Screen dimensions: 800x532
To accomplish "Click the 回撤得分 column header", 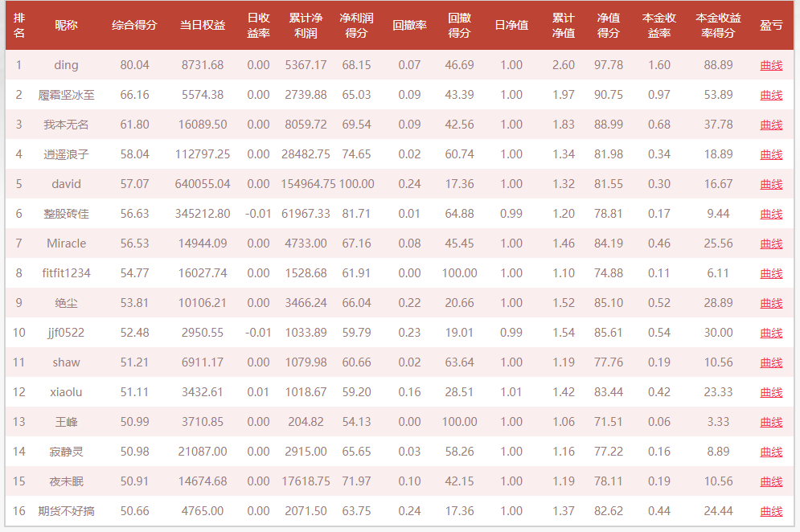I will click(459, 25).
